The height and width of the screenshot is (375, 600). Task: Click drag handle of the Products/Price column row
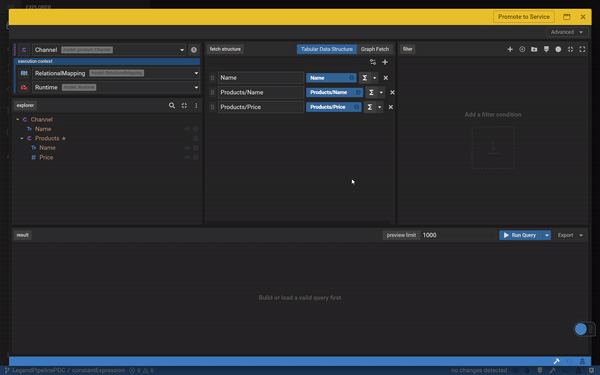(212, 107)
